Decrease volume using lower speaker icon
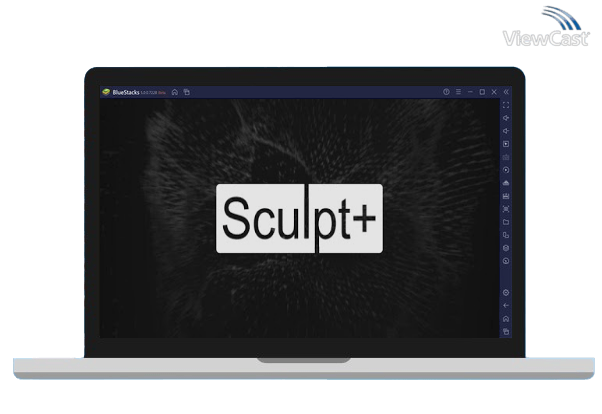This screenshot has width=602, height=414. click(x=506, y=131)
